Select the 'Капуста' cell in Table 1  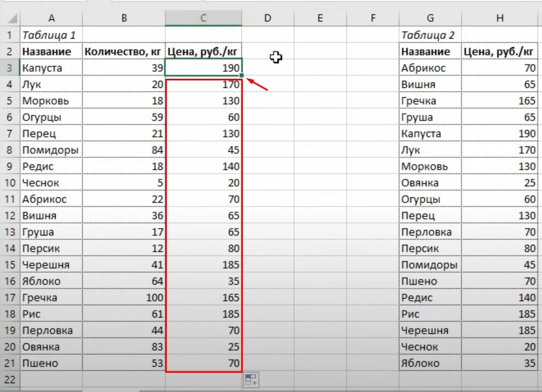point(51,68)
